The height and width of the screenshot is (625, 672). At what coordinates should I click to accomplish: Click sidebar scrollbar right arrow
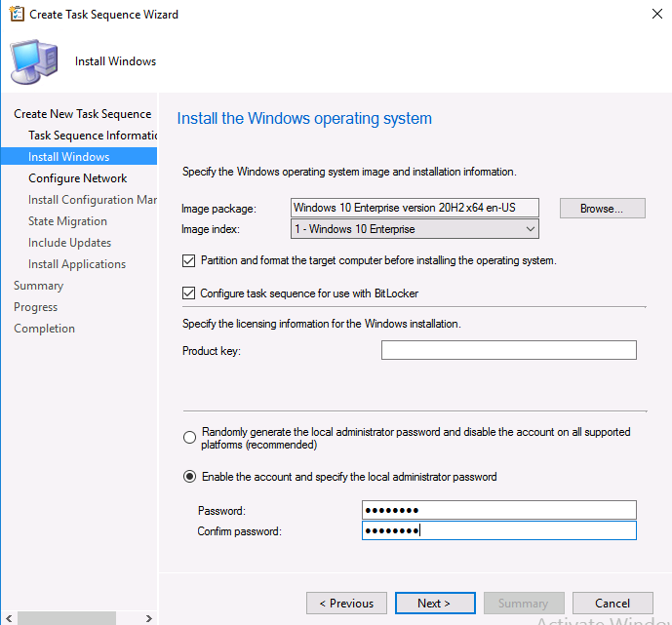pyautogui.click(x=148, y=618)
